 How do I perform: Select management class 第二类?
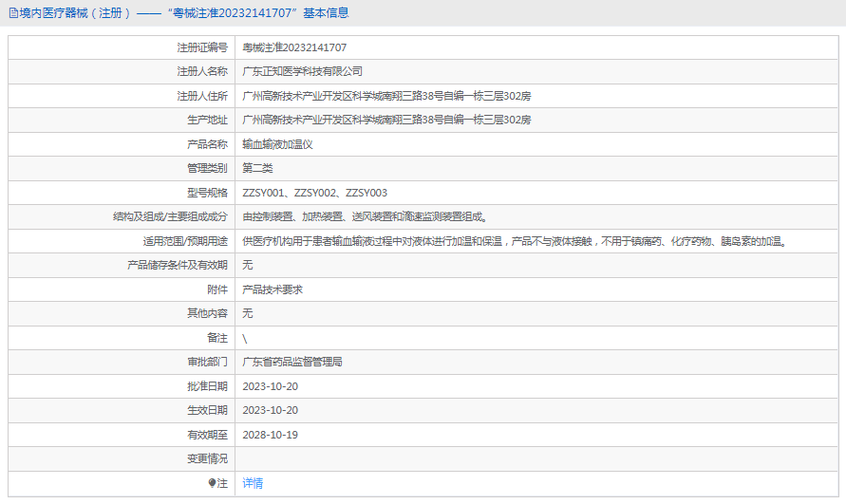pos(257,168)
